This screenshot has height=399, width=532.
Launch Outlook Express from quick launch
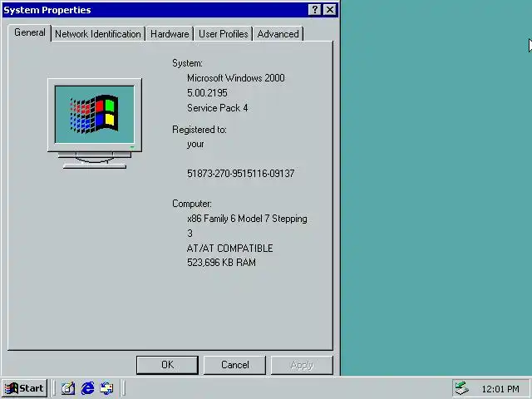pyautogui.click(x=107, y=388)
